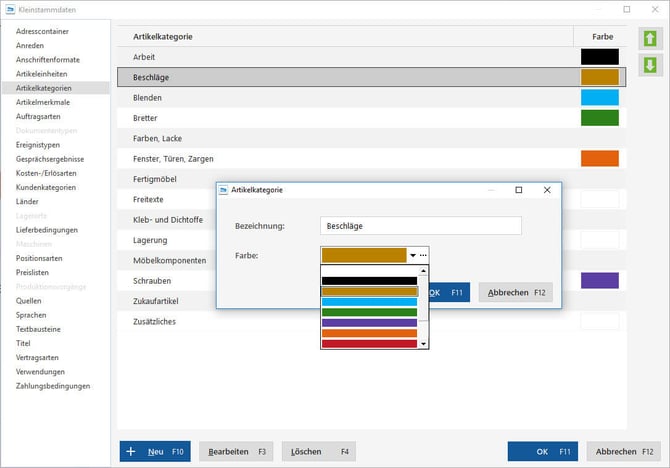Maximize the Artikelkategorie dialog

(x=518, y=189)
